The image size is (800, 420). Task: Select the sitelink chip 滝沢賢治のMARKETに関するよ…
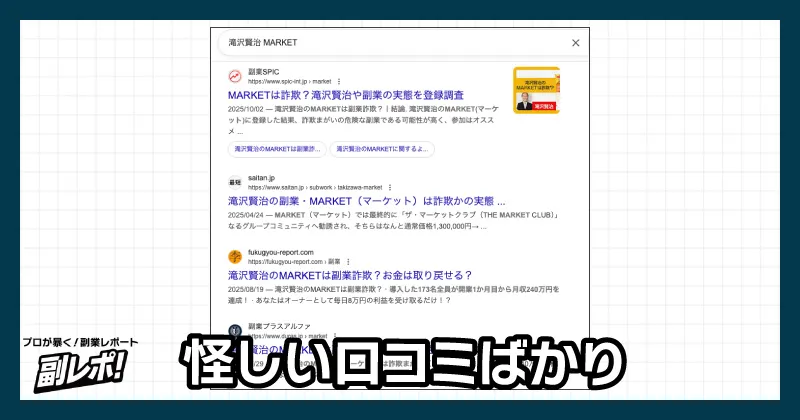382,149
